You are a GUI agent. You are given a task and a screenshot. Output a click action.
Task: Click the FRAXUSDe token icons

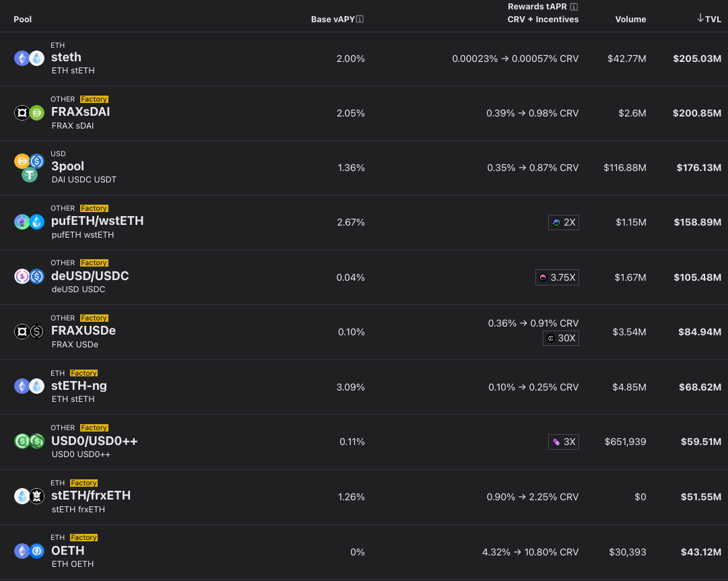pos(29,331)
